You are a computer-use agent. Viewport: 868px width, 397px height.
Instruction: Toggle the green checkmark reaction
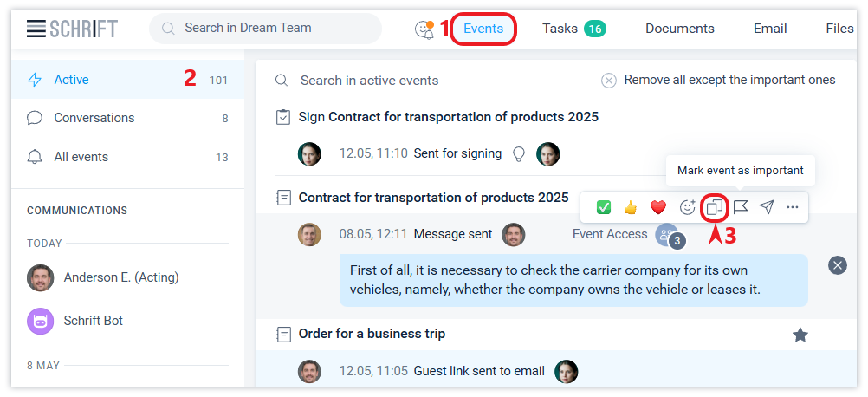604,207
